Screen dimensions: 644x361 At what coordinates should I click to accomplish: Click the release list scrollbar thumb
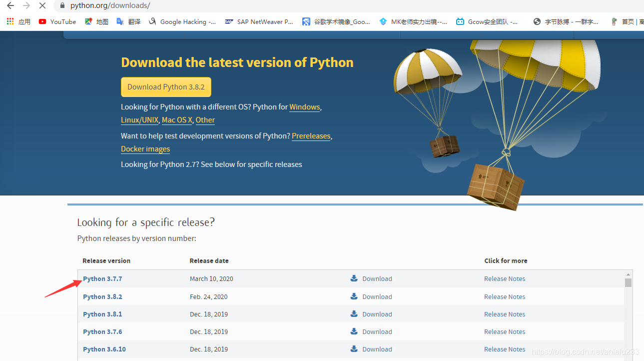tap(628, 282)
